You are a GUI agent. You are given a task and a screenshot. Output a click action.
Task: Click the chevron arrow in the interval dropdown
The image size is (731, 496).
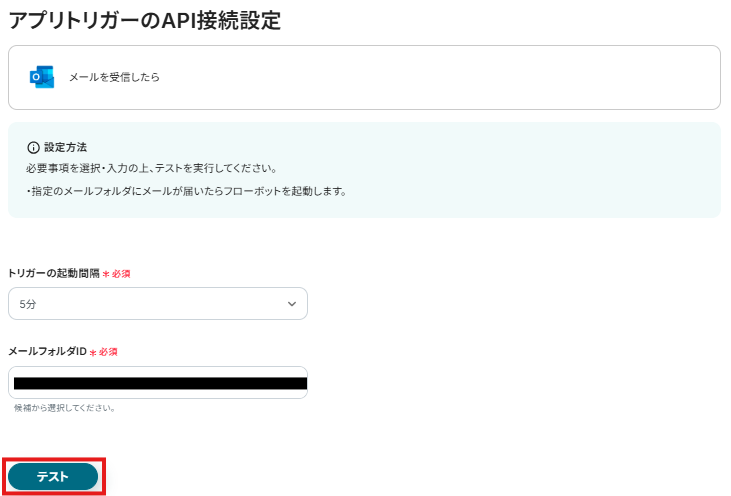pyautogui.click(x=292, y=303)
